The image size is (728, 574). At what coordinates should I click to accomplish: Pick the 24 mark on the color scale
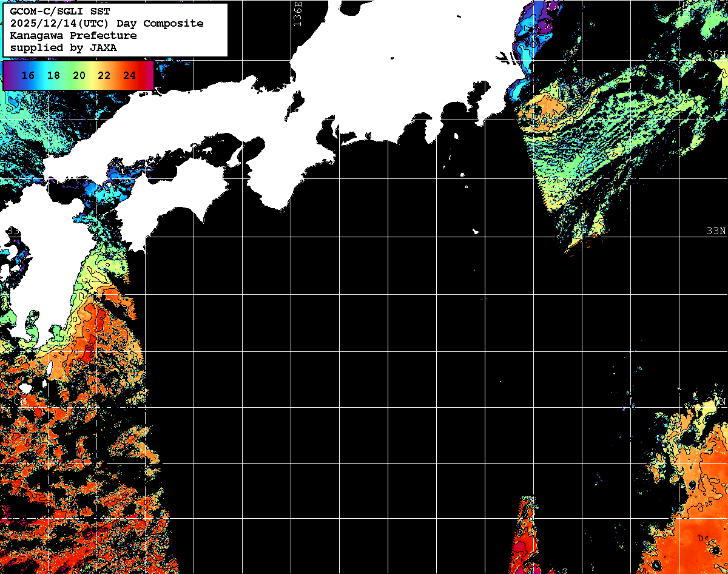pos(129,76)
